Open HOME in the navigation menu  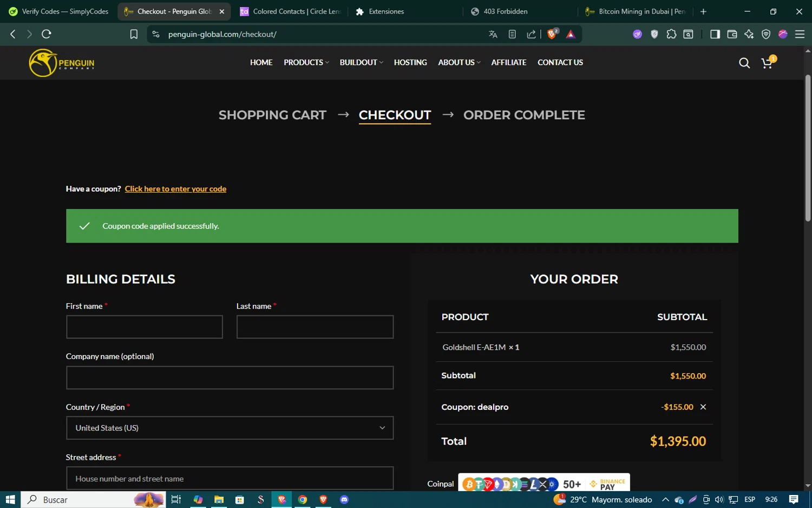pos(261,62)
